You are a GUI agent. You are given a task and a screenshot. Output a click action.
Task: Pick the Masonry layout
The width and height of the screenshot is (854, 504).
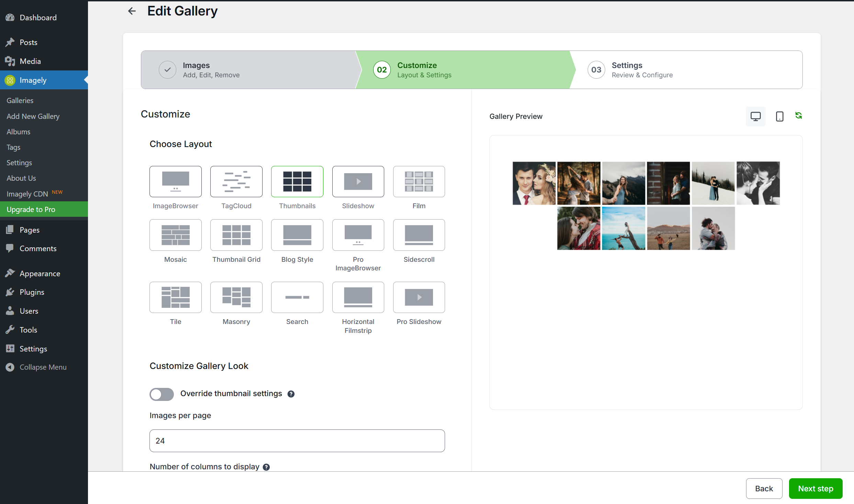coord(236,297)
